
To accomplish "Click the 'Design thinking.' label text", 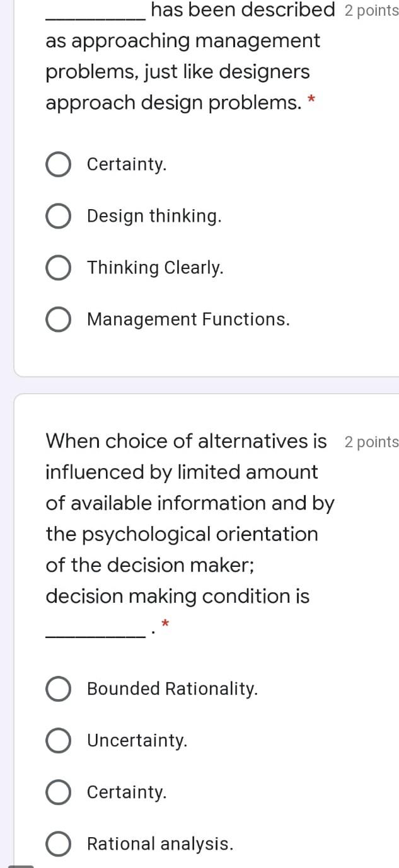I will (154, 216).
